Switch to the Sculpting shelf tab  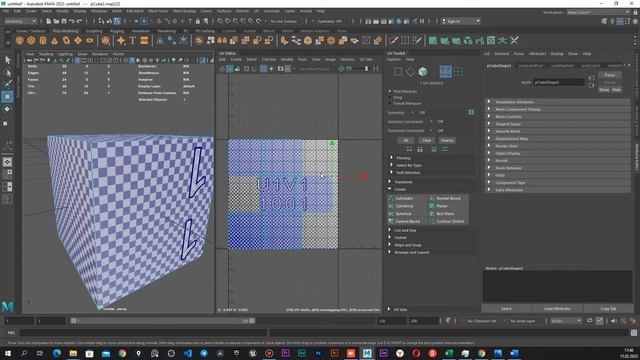pos(94,31)
